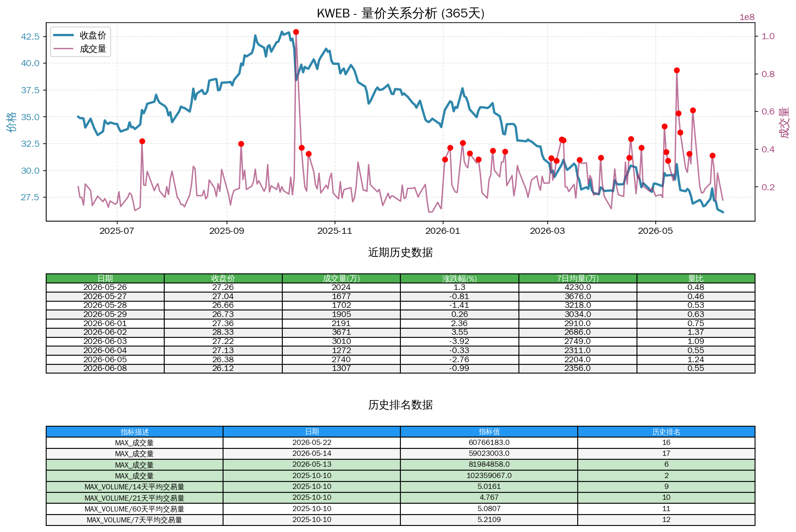This screenshot has width=796, height=532.
Task: Click the MAX_VOLUME/60天平均交易量 cell
Action: (x=135, y=509)
